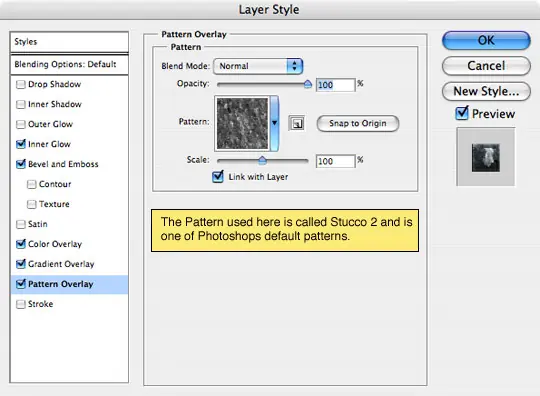Screen dimensions: 540x396
Task: Open the Blend Mode dropdown
Action: click(258, 66)
